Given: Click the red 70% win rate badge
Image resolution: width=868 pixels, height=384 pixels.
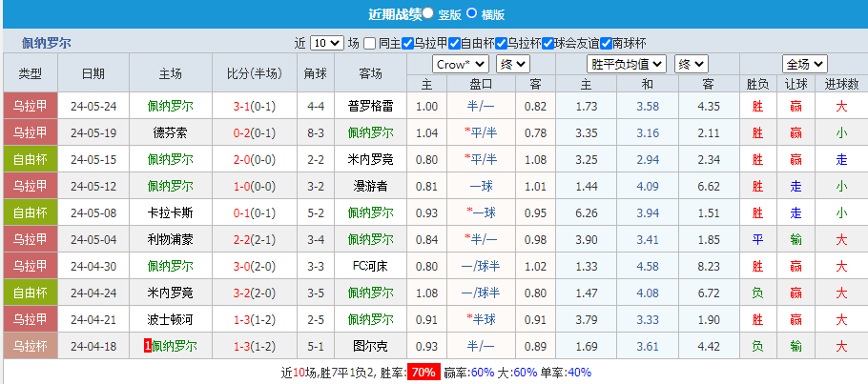Looking at the screenshot, I should [424, 372].
